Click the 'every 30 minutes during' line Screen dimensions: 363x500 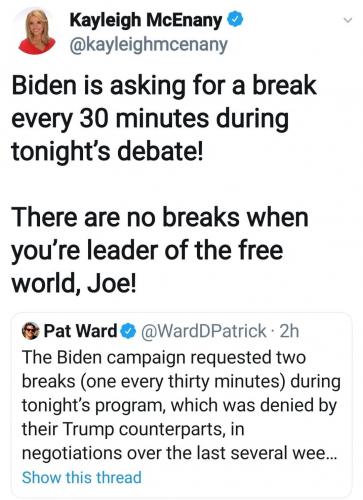pyautogui.click(x=150, y=119)
